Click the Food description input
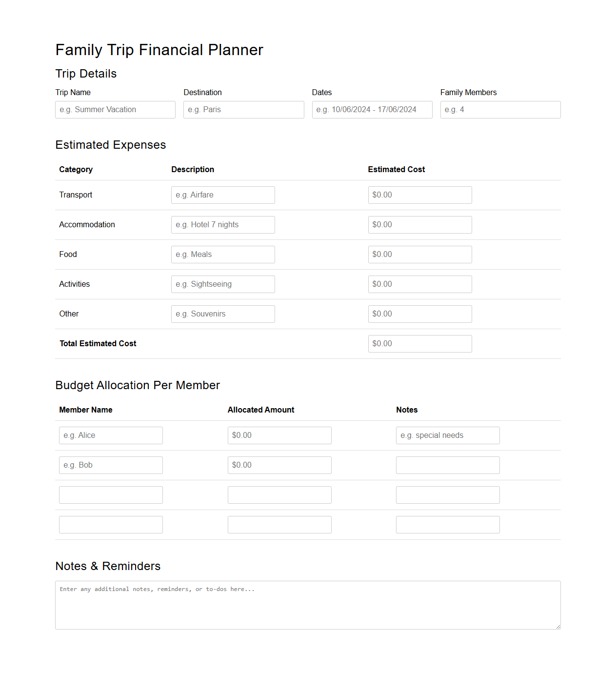Image resolution: width=616 pixels, height=690 pixels. coord(222,254)
